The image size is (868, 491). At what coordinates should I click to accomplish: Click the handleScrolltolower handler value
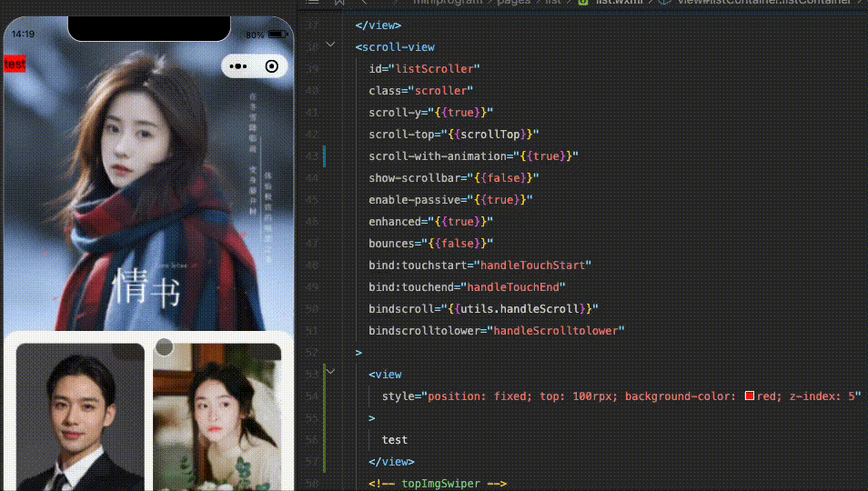point(556,331)
